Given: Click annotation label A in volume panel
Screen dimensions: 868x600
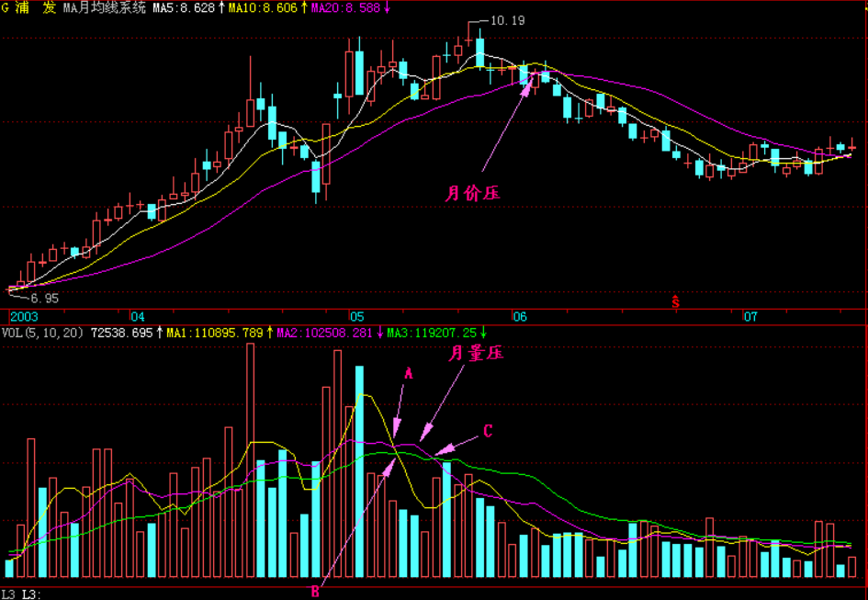Looking at the screenshot, I should pos(409,374).
